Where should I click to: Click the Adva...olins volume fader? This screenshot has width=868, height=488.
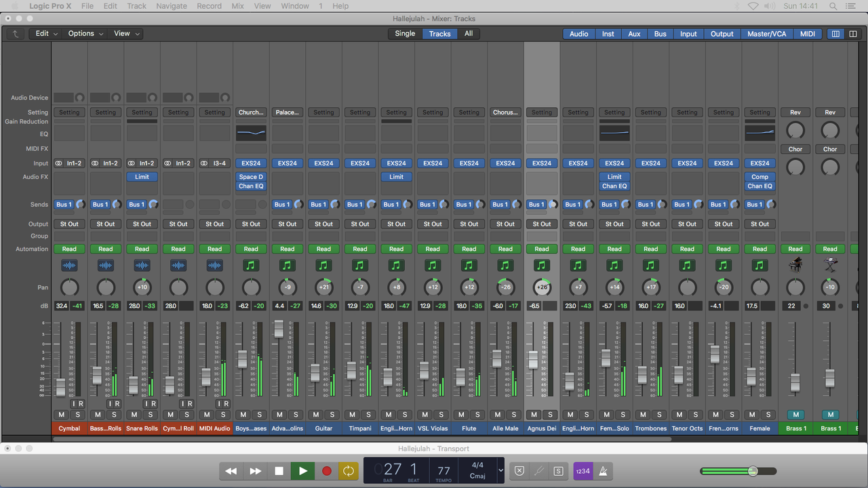coord(278,329)
